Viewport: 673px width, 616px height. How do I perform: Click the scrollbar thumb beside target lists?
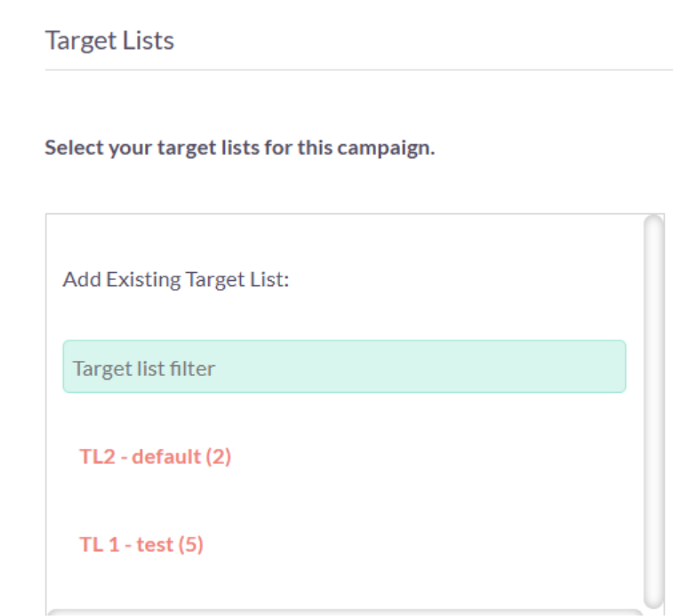tap(653, 409)
